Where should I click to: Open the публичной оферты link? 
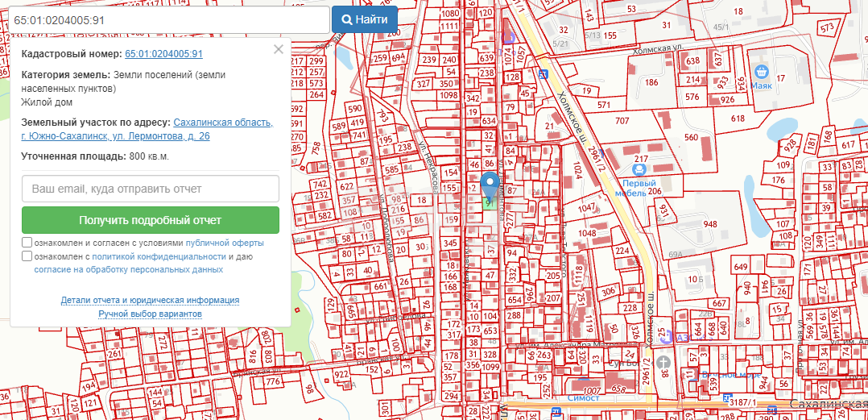click(225, 243)
